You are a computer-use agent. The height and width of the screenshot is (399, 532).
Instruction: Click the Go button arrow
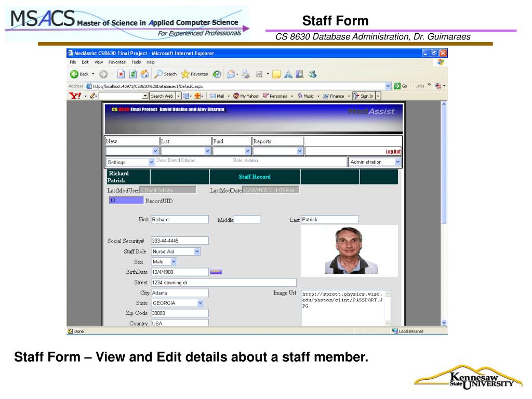coord(397,86)
